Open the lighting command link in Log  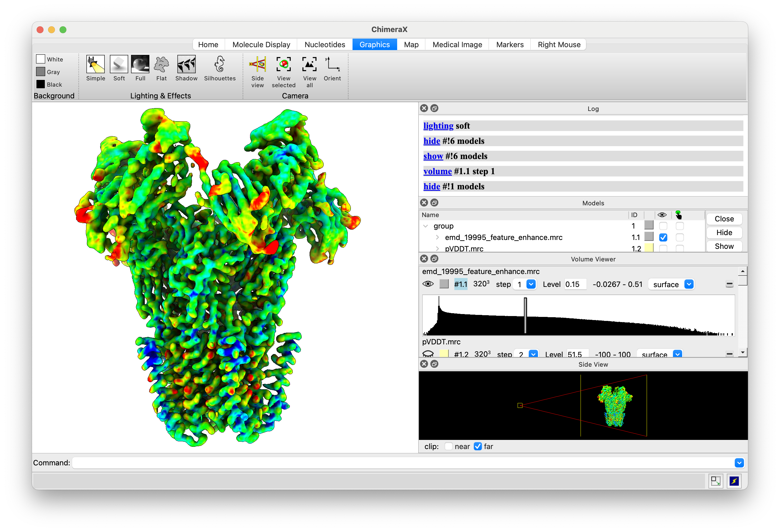tap(438, 126)
